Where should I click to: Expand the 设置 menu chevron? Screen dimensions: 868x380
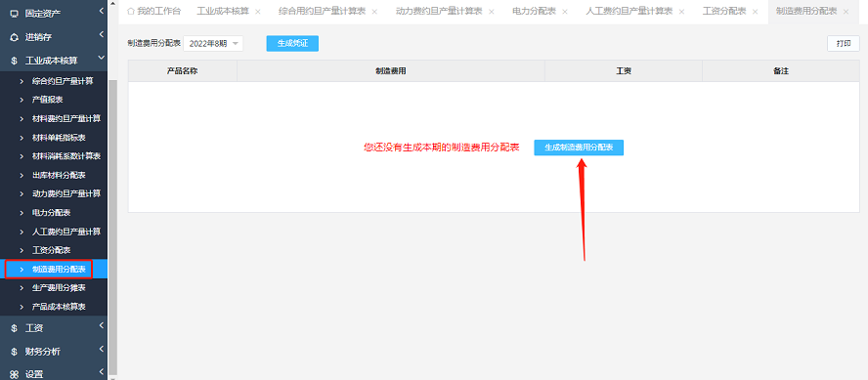pyautogui.click(x=101, y=372)
